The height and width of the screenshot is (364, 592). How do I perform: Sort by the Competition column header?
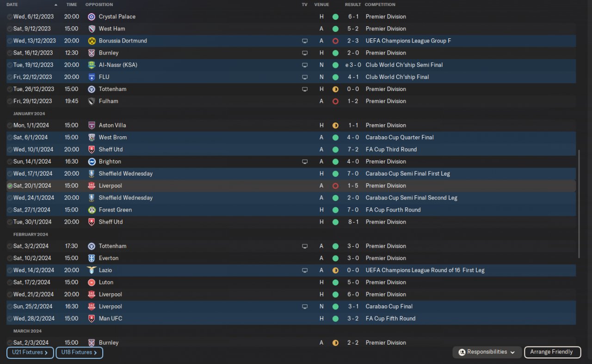point(380,5)
